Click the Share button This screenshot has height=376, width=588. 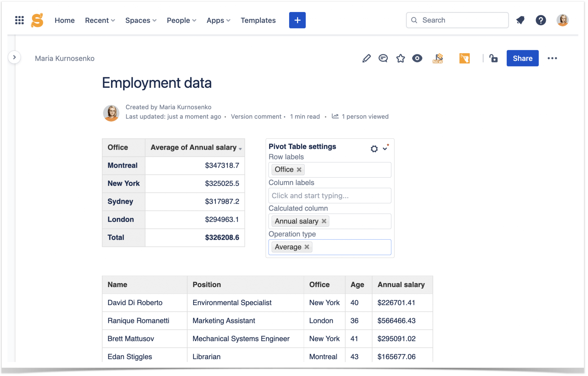tap(522, 58)
